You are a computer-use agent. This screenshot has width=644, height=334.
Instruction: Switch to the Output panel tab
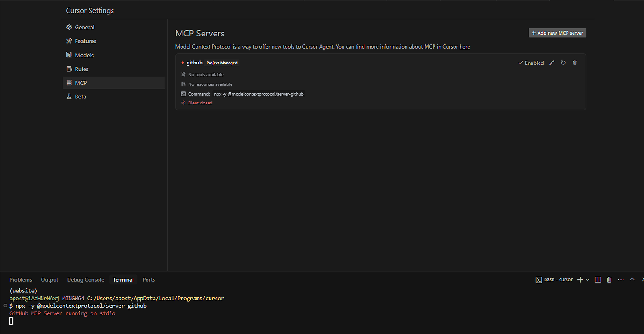49,280
